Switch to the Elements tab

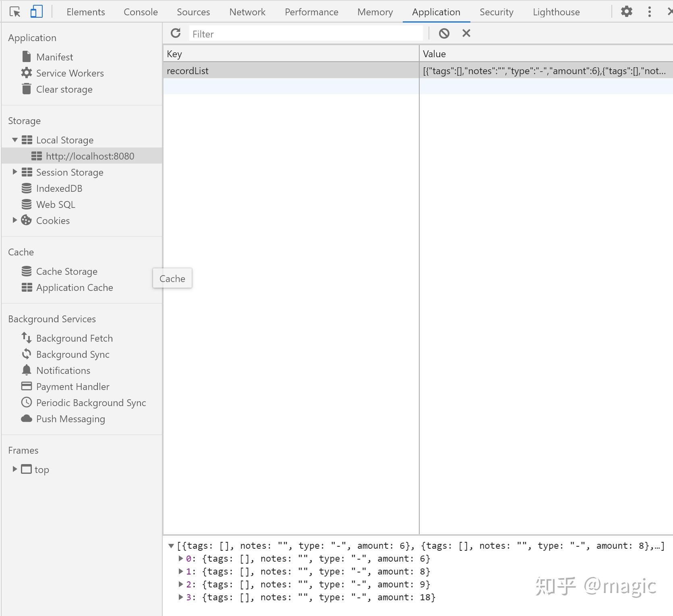(x=86, y=12)
